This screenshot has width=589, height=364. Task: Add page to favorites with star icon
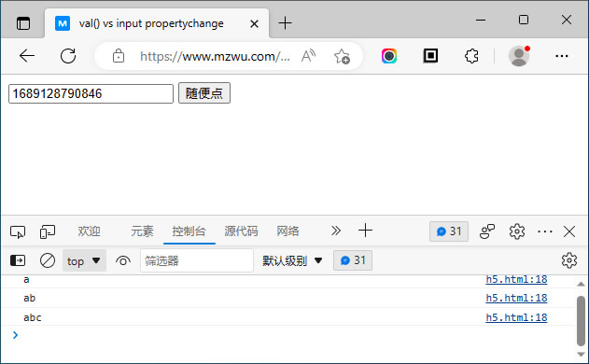[x=342, y=56]
